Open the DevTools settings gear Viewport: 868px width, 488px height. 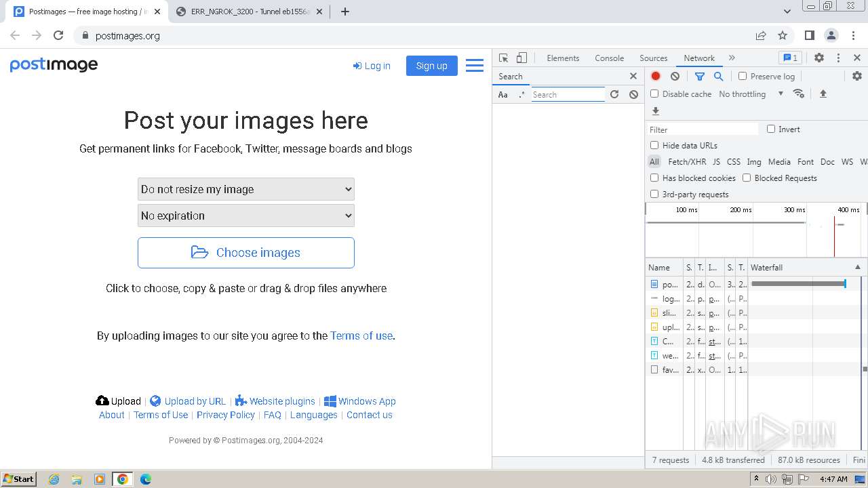[819, 58]
